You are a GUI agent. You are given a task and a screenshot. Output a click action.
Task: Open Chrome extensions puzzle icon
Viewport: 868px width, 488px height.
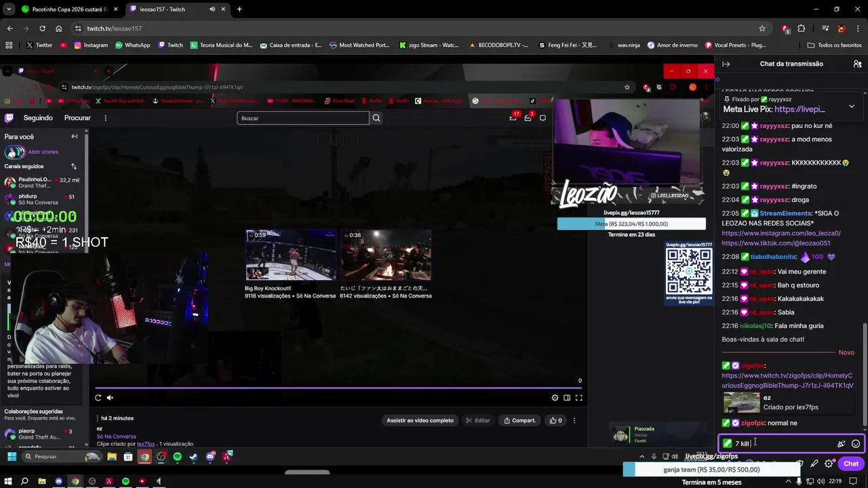coord(802,28)
